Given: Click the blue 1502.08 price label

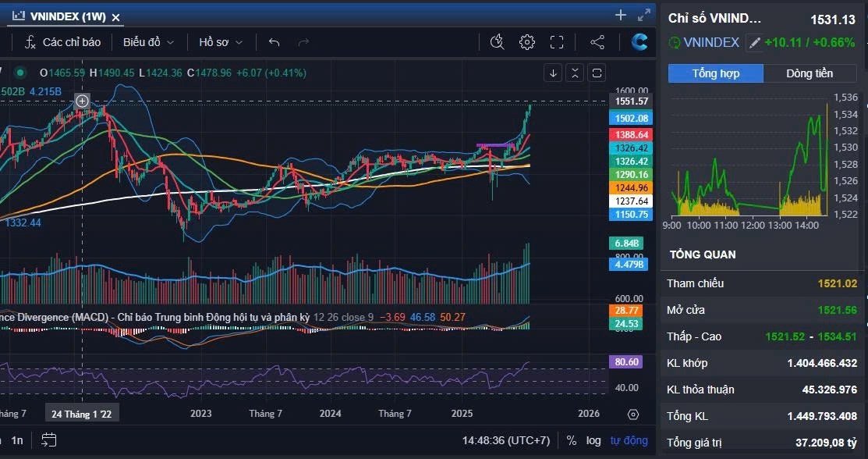Looking at the screenshot, I should [x=630, y=118].
